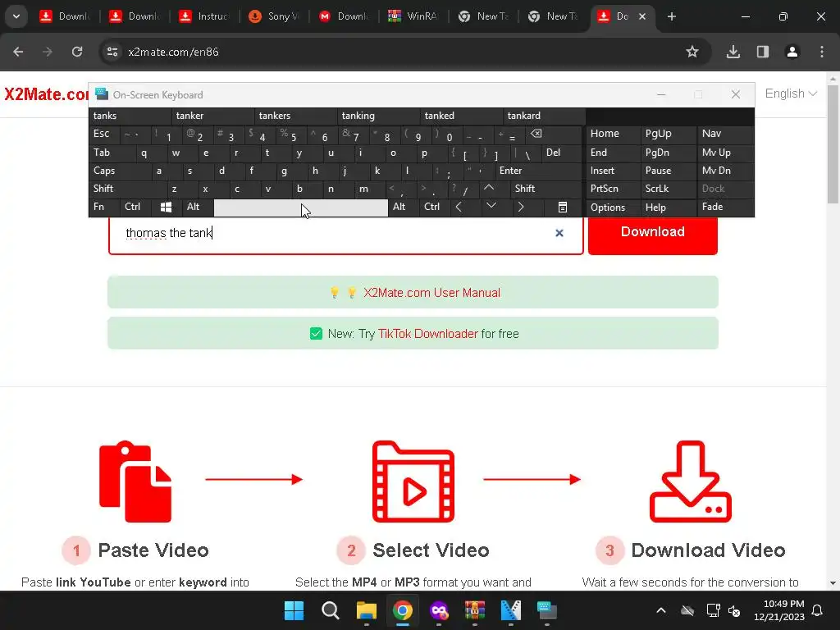Viewport: 840px width, 630px height.
Task: Choose the 'tanks' word suggestion
Action: pos(130,116)
